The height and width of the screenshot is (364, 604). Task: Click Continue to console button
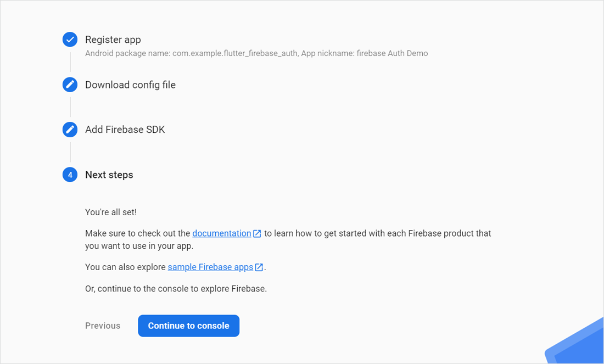[x=189, y=326]
